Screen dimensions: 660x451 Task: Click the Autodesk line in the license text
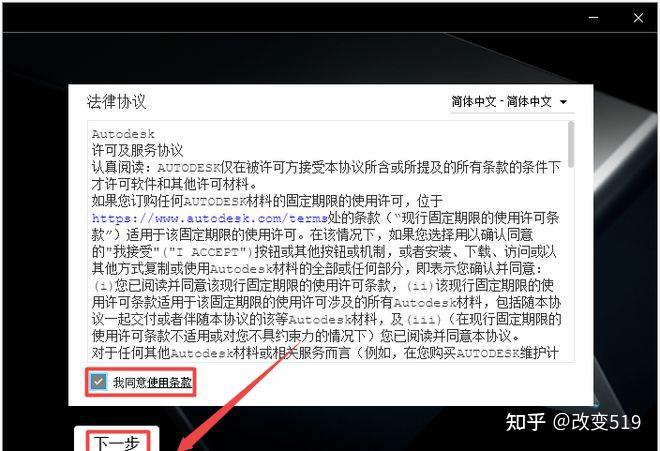click(x=123, y=134)
